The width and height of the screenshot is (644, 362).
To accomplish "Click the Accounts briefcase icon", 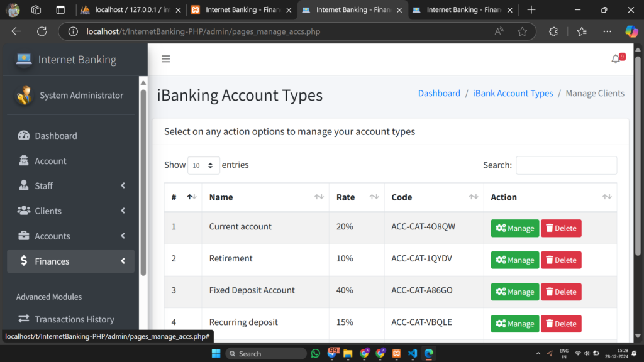I will [23, 236].
